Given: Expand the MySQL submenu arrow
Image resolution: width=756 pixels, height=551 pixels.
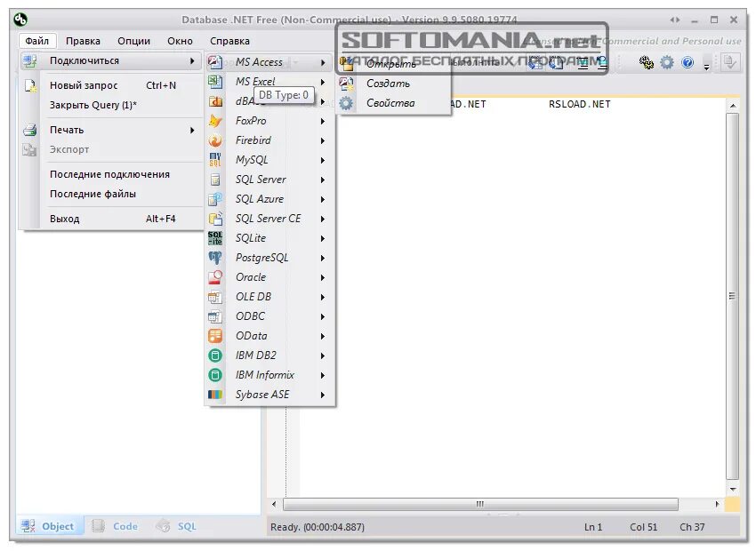Looking at the screenshot, I should (323, 160).
